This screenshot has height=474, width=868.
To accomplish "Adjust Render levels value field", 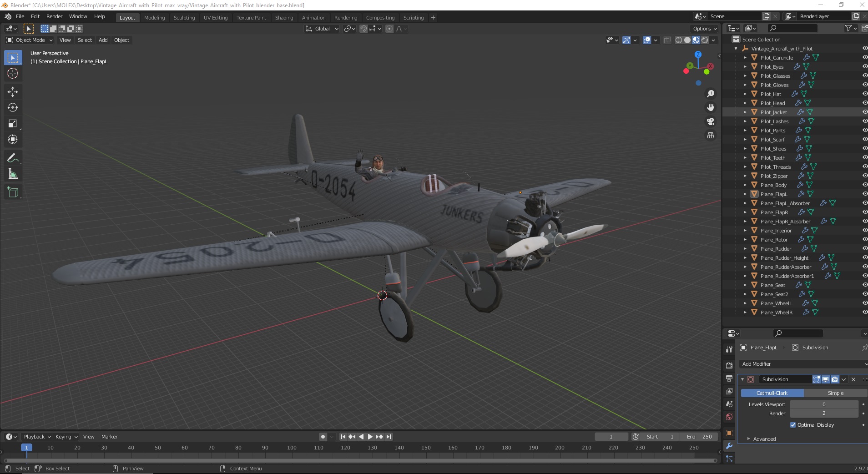I will [824, 413].
